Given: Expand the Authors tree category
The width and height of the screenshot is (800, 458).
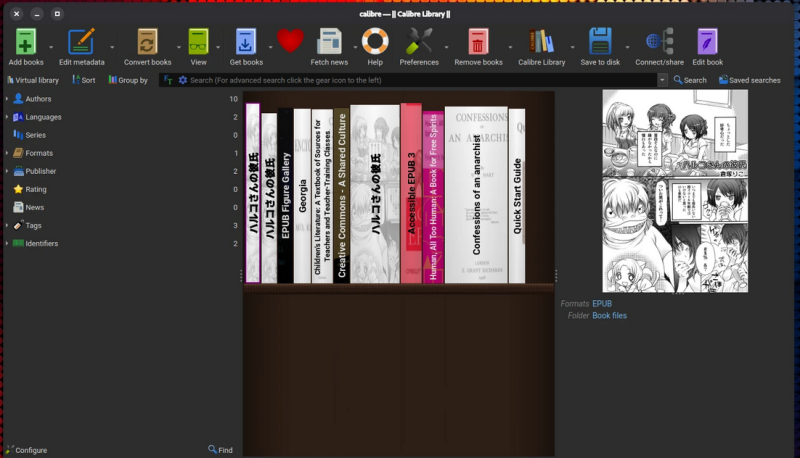Looking at the screenshot, I should coord(7,98).
